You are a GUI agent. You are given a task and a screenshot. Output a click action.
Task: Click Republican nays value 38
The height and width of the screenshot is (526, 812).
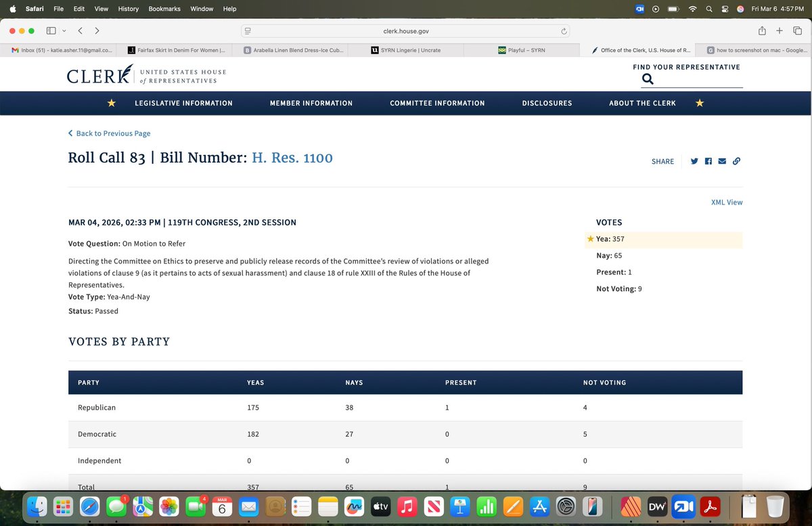pyautogui.click(x=349, y=408)
